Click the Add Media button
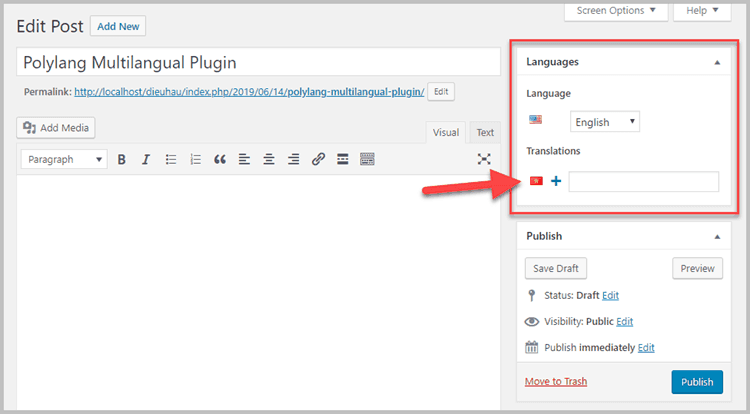This screenshot has height=414, width=750. [x=56, y=128]
